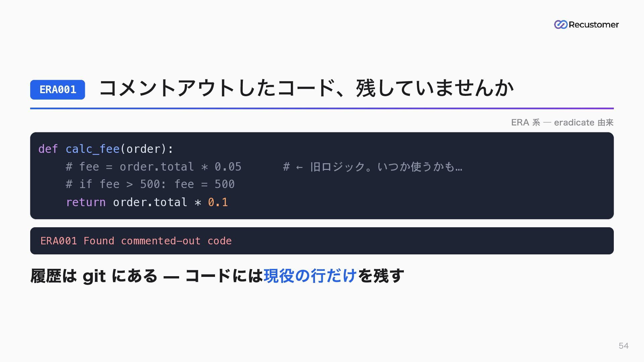
Task: Click '履歴は git にある' text
Action: (94, 276)
